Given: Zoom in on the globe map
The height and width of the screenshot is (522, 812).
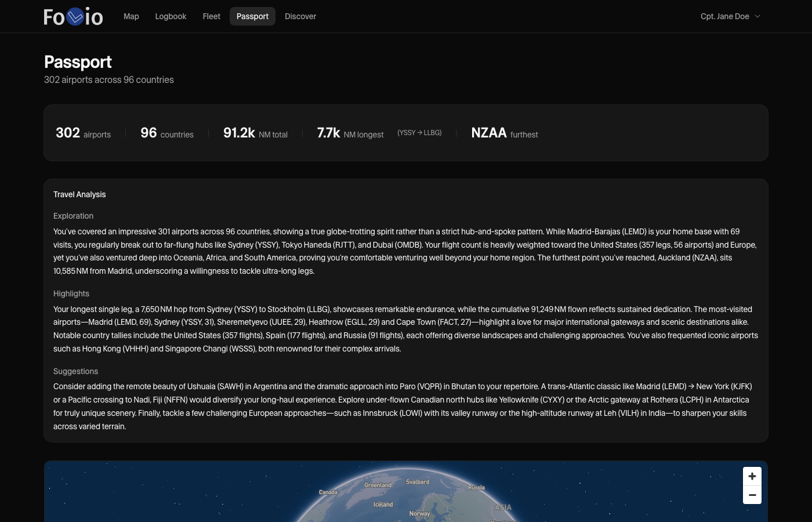Looking at the screenshot, I should [x=752, y=476].
